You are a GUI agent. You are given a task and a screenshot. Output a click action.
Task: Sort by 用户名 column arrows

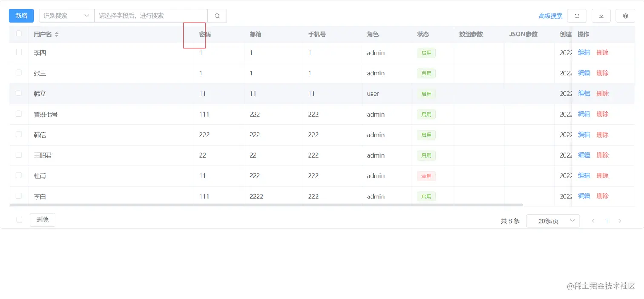pyautogui.click(x=57, y=34)
